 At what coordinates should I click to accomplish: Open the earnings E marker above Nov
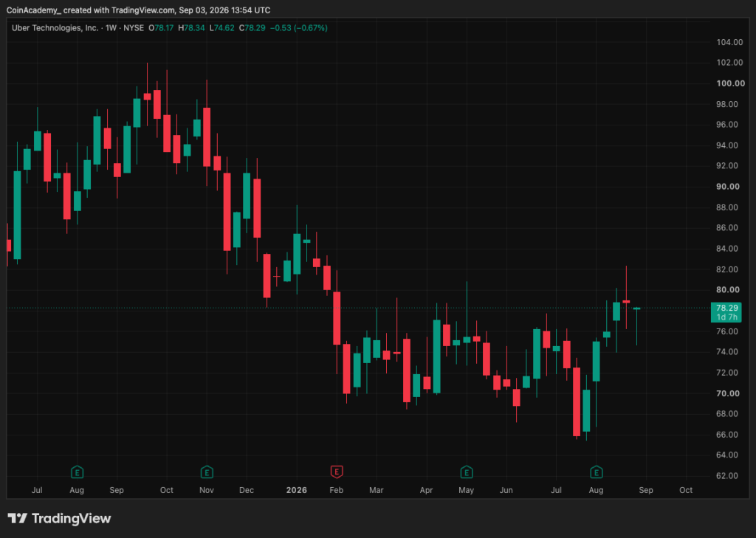point(207,472)
